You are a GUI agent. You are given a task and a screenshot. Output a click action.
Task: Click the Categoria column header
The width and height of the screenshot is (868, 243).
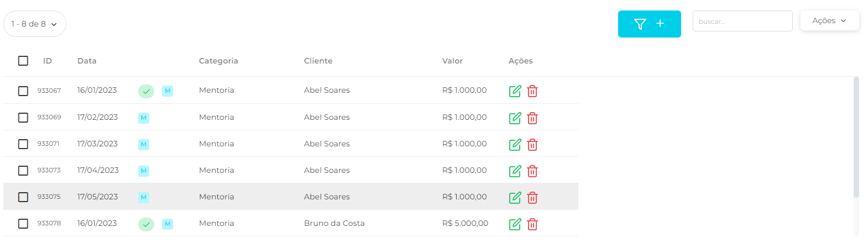218,61
